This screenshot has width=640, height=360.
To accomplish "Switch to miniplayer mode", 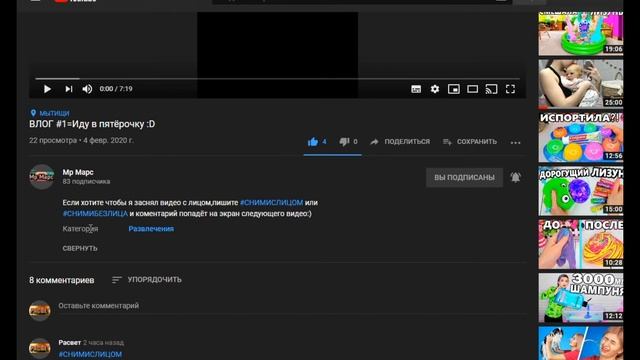I will click(453, 89).
